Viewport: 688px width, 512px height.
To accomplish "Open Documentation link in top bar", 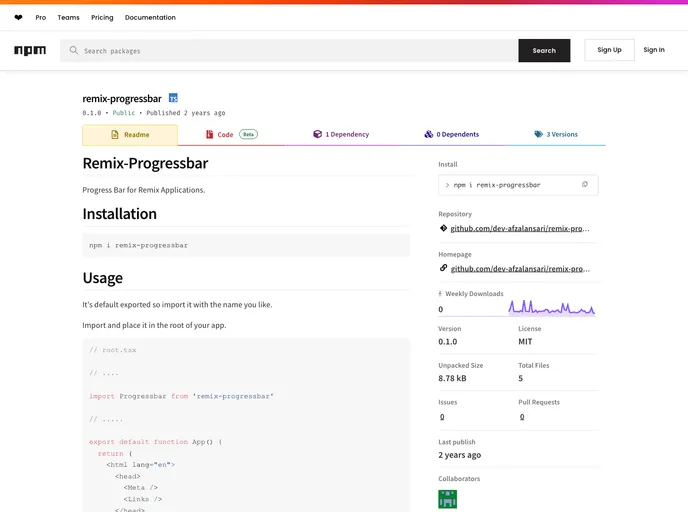I will coord(150,18).
